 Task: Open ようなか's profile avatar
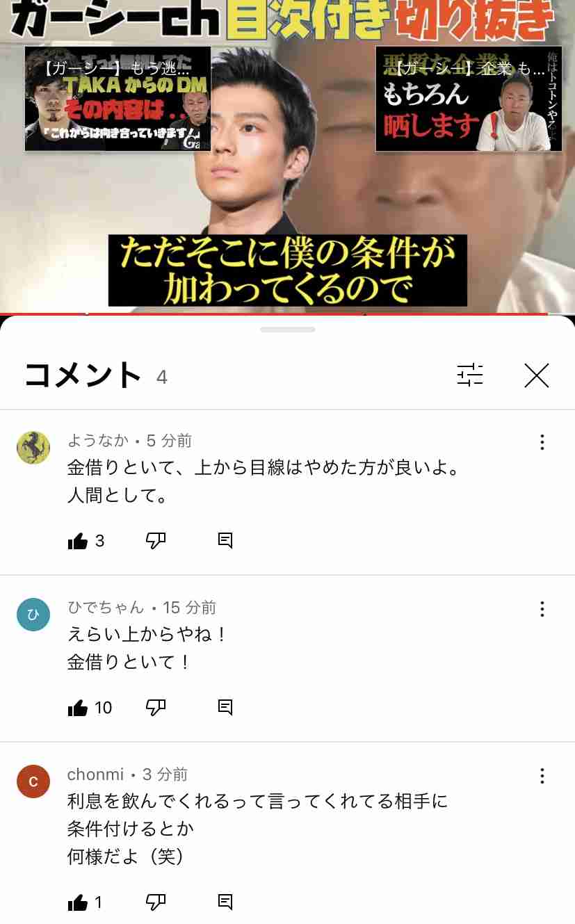point(33,447)
